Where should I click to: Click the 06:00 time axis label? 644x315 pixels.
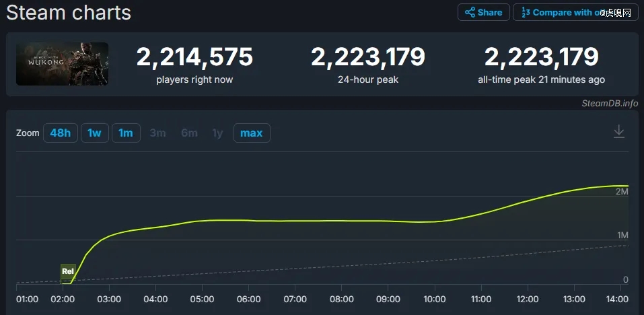click(x=248, y=300)
